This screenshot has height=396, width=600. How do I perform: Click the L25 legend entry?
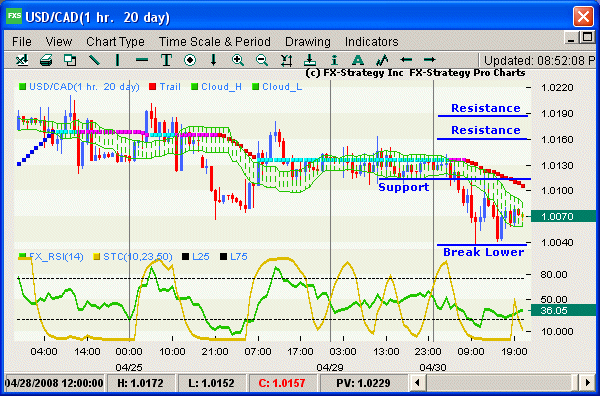196,257
